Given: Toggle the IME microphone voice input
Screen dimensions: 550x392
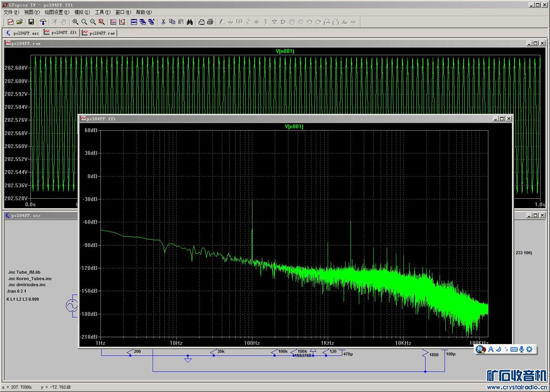Looking at the screenshot, I should [x=521, y=349].
